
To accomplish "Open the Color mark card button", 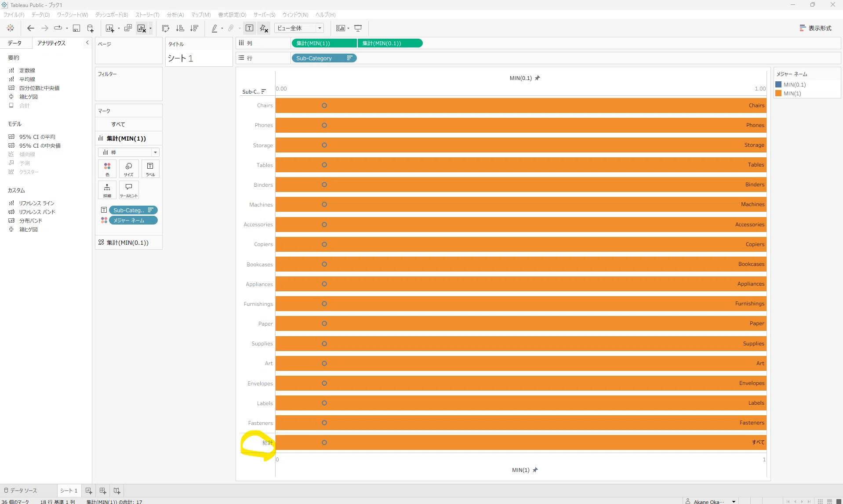I will click(x=107, y=169).
